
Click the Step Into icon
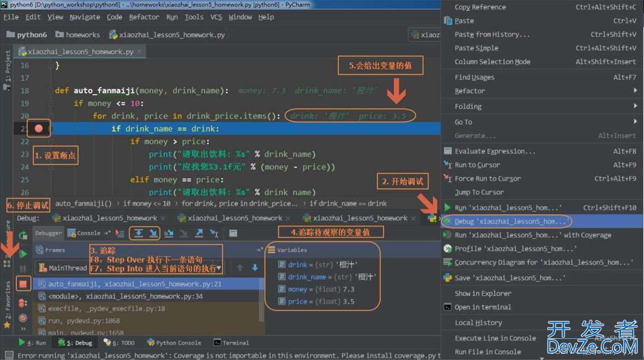click(x=153, y=233)
